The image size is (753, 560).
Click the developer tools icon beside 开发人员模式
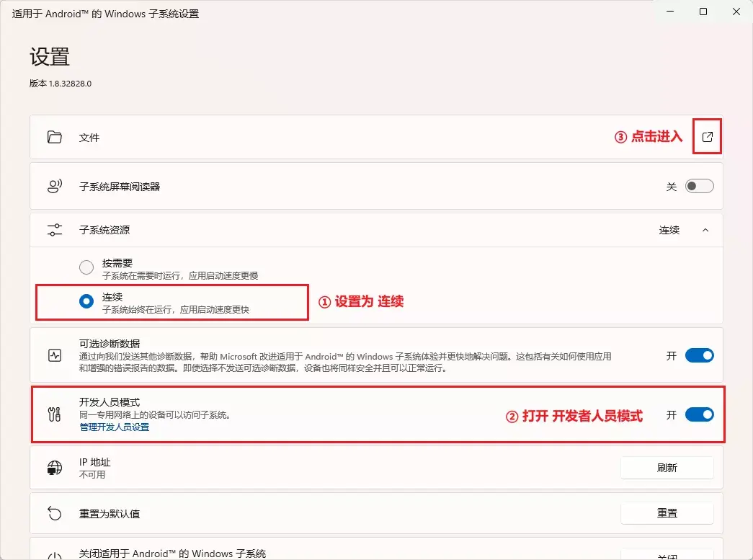coord(55,414)
